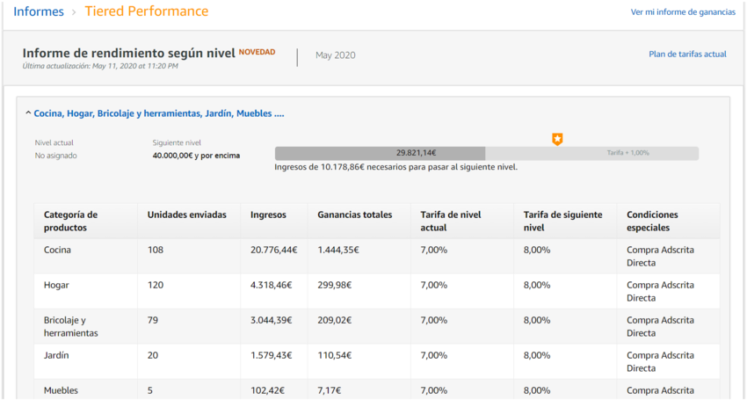Image resolution: width=747 pixels, height=400 pixels.
Task: Select the Jardín category row
Action: (x=377, y=362)
